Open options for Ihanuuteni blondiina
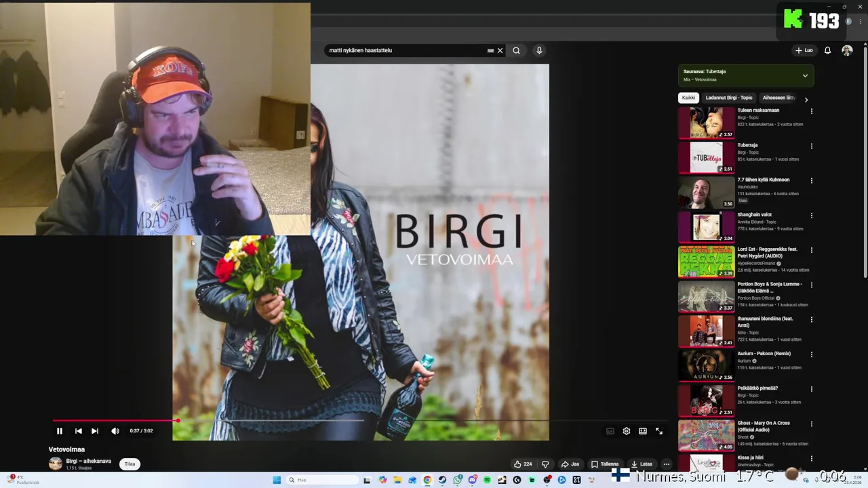 point(811,319)
